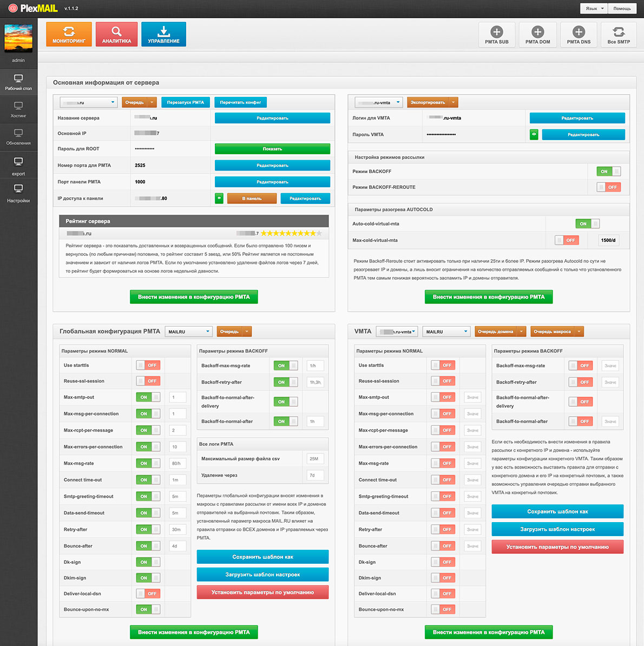Open global config MAILRU dropdown
Viewport: 644px width, 646px height.
189,332
